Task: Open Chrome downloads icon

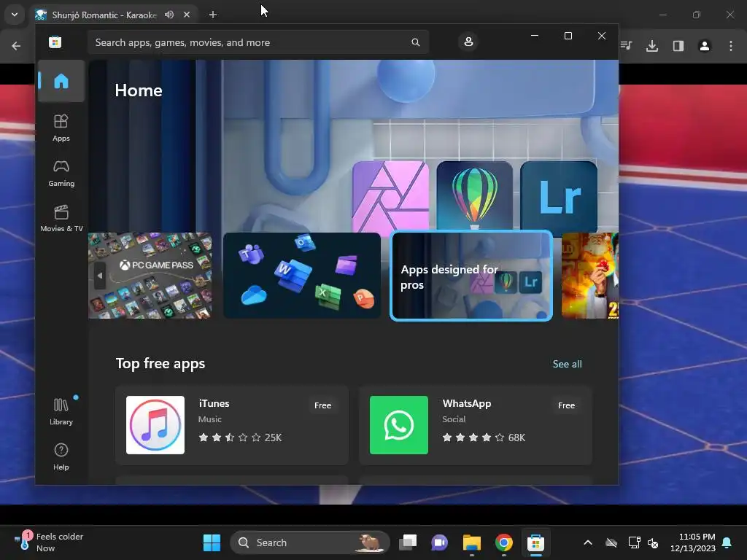Action: [x=652, y=46]
